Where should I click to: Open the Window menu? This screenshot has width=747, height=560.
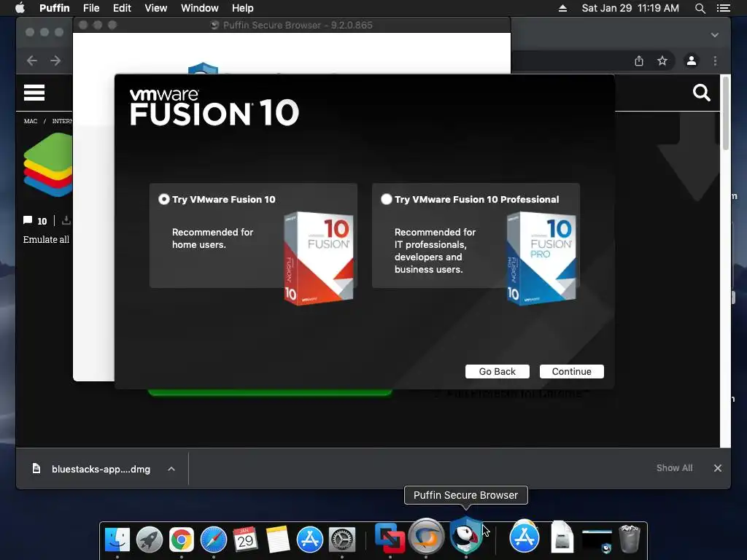click(x=200, y=8)
